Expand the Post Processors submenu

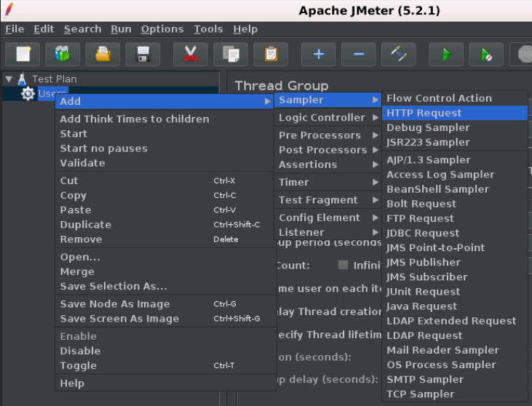(327, 150)
